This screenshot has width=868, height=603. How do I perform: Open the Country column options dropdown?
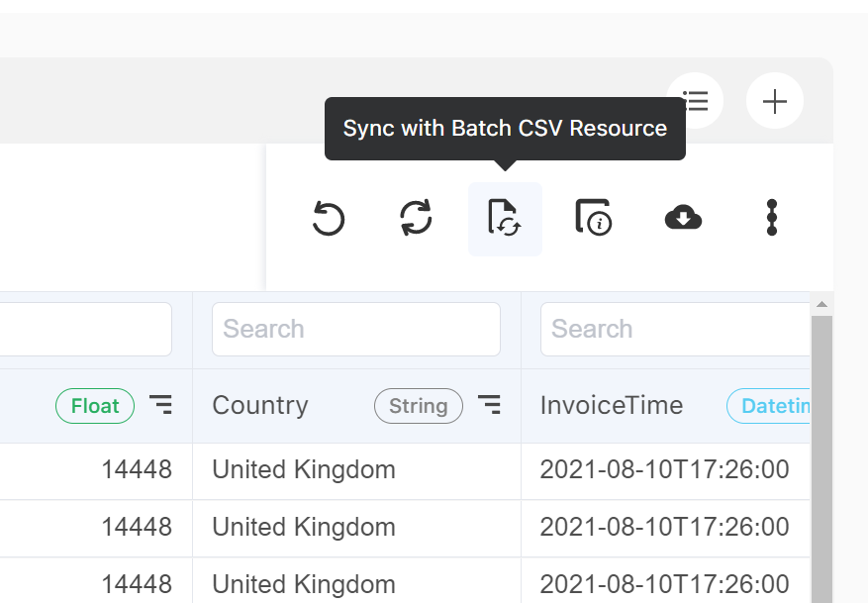(x=490, y=405)
